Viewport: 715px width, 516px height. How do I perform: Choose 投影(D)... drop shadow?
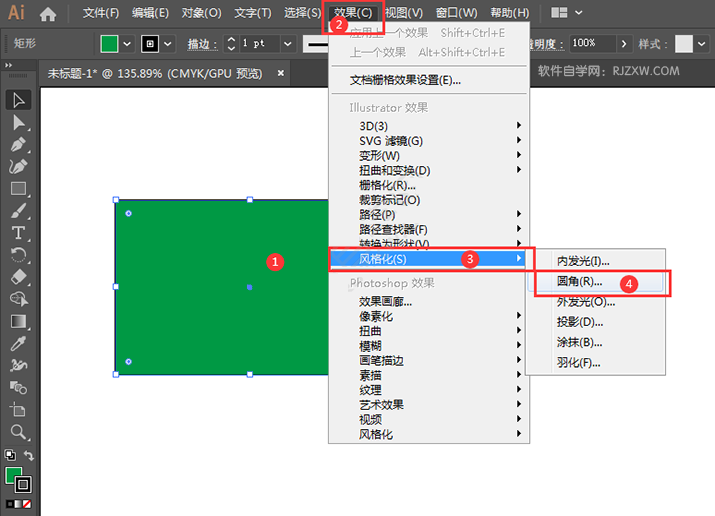pos(596,322)
